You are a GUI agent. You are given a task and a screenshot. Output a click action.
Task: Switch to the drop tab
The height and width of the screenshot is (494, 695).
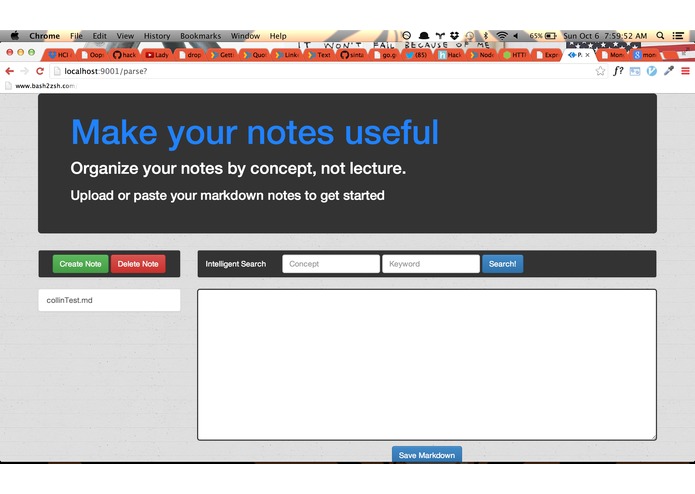190,55
